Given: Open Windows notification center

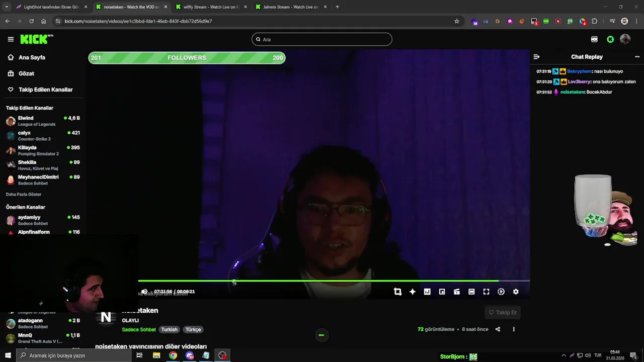Looking at the screenshot, I should 634,355.
